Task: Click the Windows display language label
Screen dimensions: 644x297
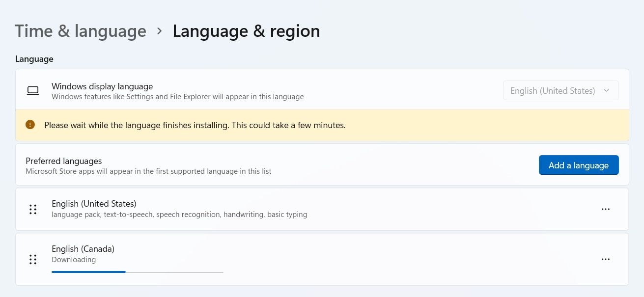Action: 102,86
